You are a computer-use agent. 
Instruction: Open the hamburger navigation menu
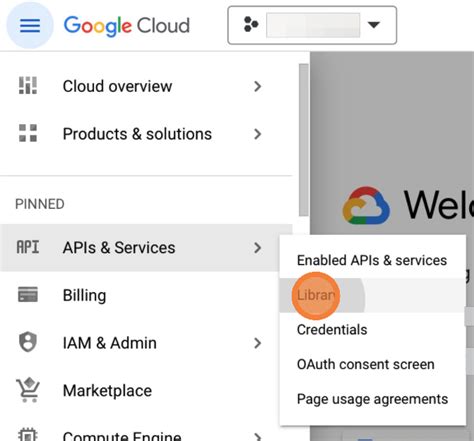pyautogui.click(x=30, y=26)
